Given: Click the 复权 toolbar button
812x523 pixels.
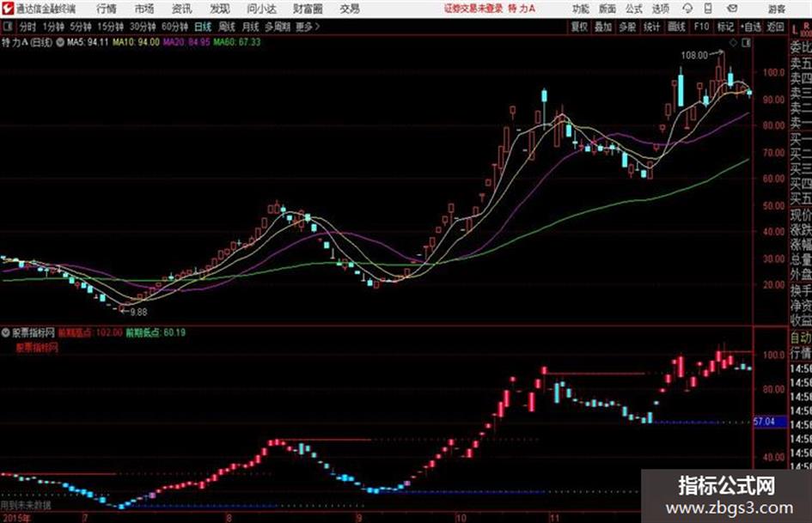Looking at the screenshot, I should [579, 27].
